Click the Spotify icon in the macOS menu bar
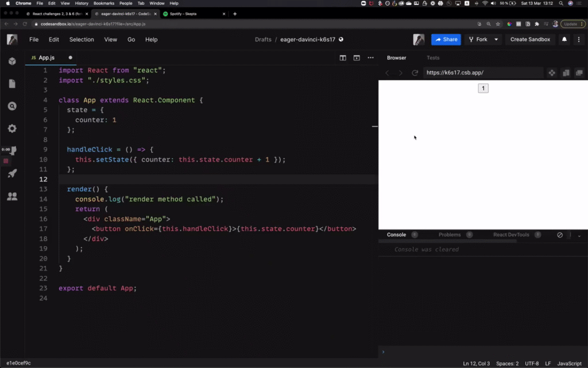The width and height of the screenshot is (588, 368). [401, 5]
